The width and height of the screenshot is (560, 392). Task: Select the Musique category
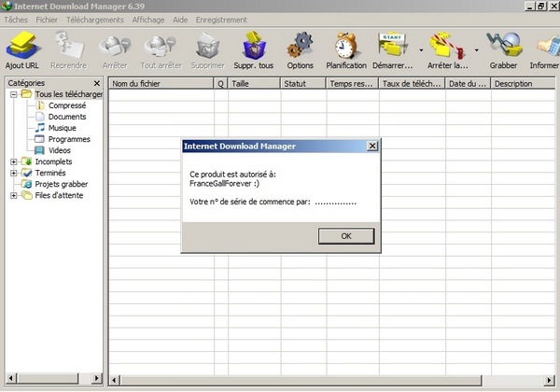pyautogui.click(x=63, y=128)
